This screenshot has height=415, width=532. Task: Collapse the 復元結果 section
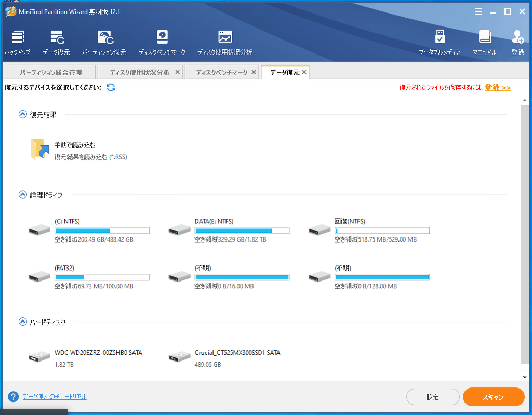point(22,115)
